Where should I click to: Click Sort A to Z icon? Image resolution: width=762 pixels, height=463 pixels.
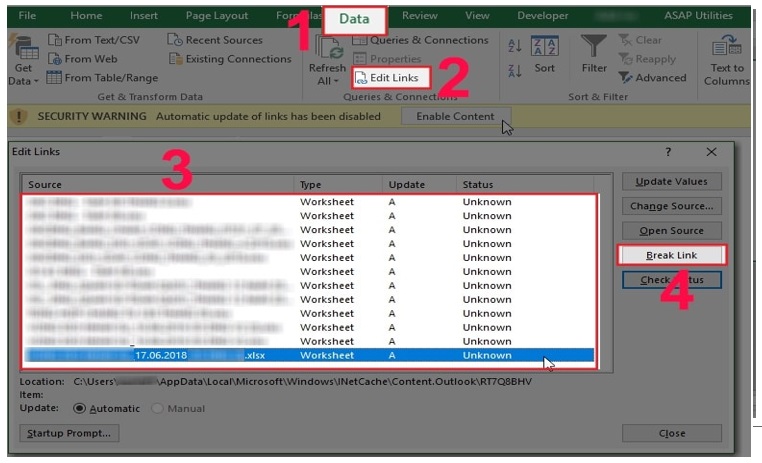click(x=515, y=46)
